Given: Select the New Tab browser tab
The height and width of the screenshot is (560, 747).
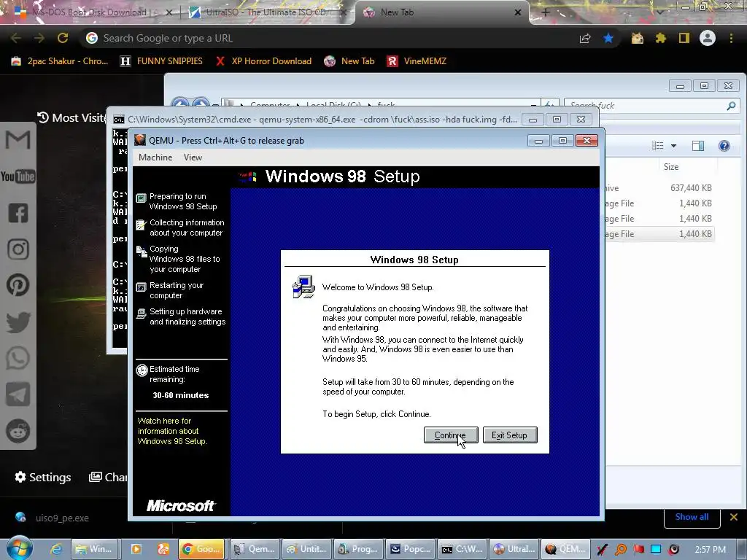Looking at the screenshot, I should (442, 12).
